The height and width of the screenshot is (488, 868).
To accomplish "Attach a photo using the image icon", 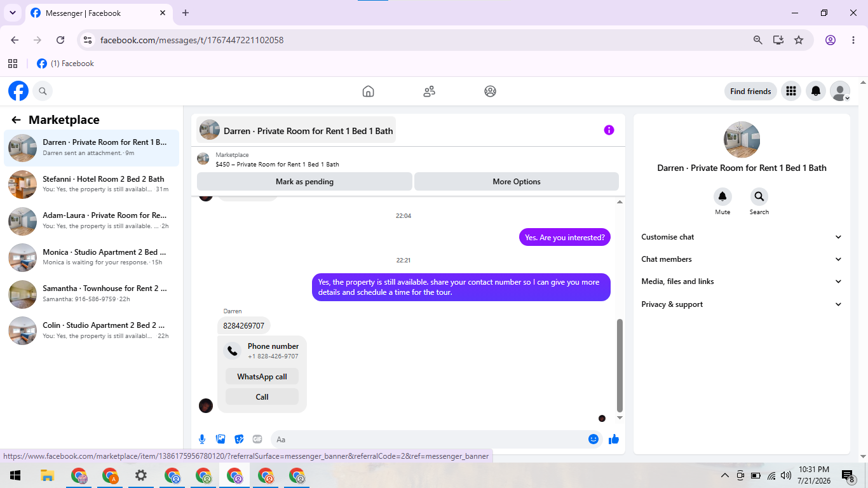I will (220, 439).
